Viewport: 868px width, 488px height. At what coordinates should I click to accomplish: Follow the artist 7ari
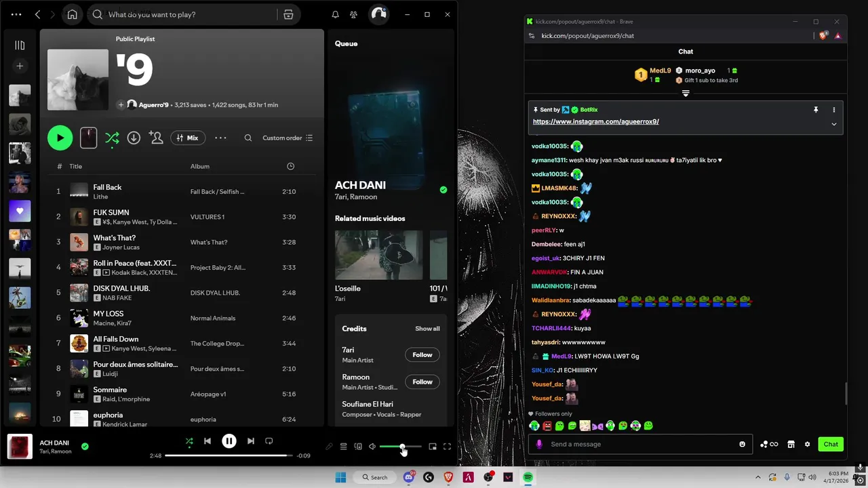(422, 354)
